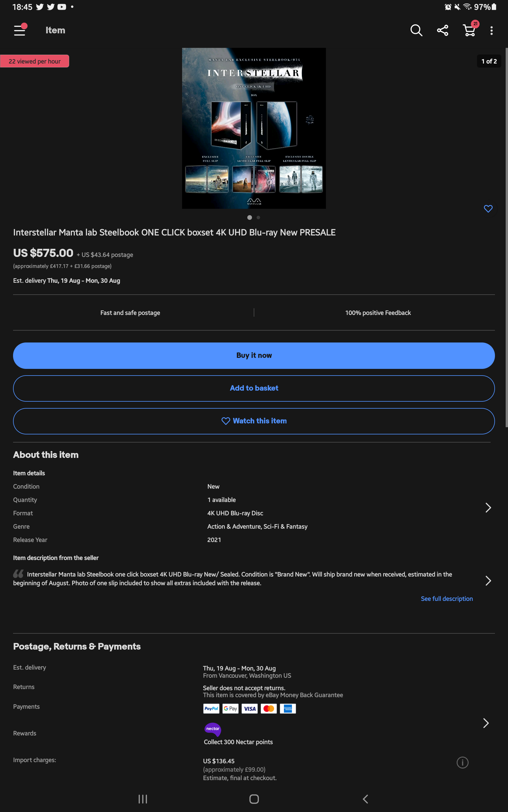The height and width of the screenshot is (812, 508).
Task: Open the shopping basket icon
Action: pyautogui.click(x=469, y=30)
